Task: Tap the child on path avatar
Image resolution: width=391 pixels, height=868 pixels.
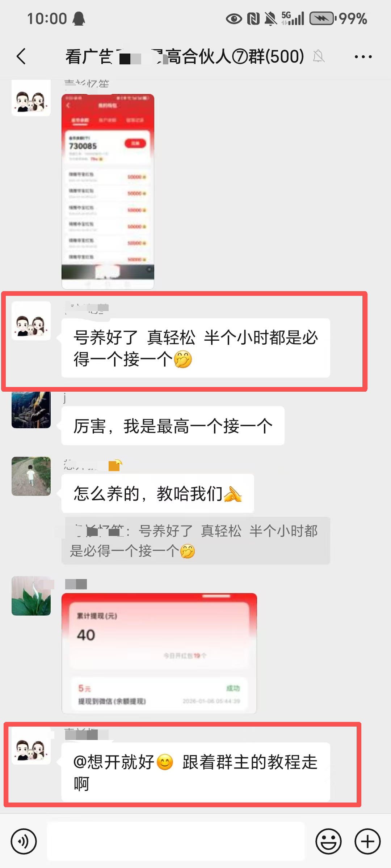Action: click(31, 476)
